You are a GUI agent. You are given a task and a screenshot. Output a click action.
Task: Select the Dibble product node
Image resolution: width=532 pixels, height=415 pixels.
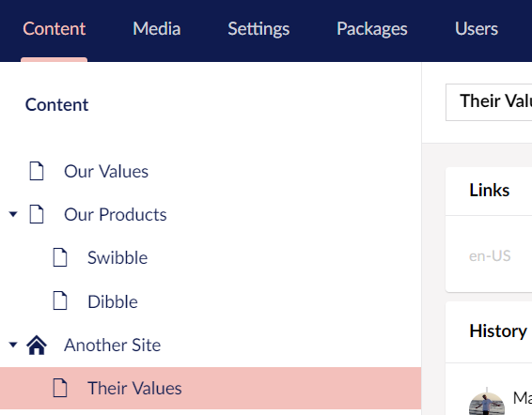(113, 301)
